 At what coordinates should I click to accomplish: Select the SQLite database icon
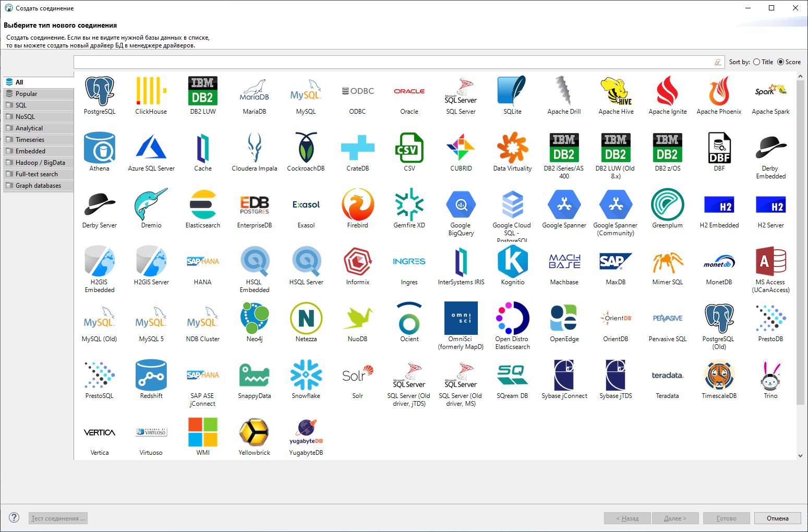coord(513,91)
